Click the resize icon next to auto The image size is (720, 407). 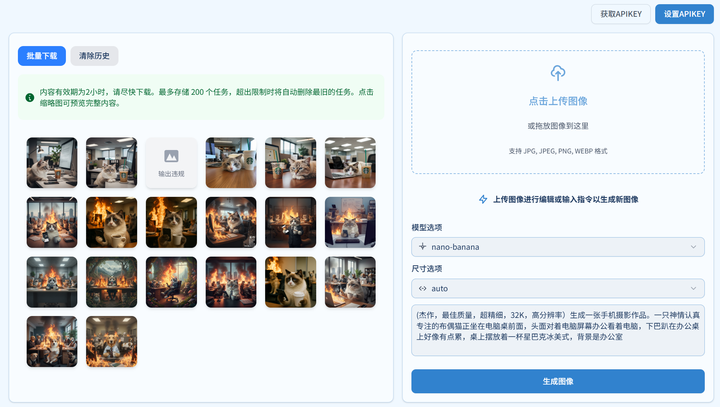423,288
